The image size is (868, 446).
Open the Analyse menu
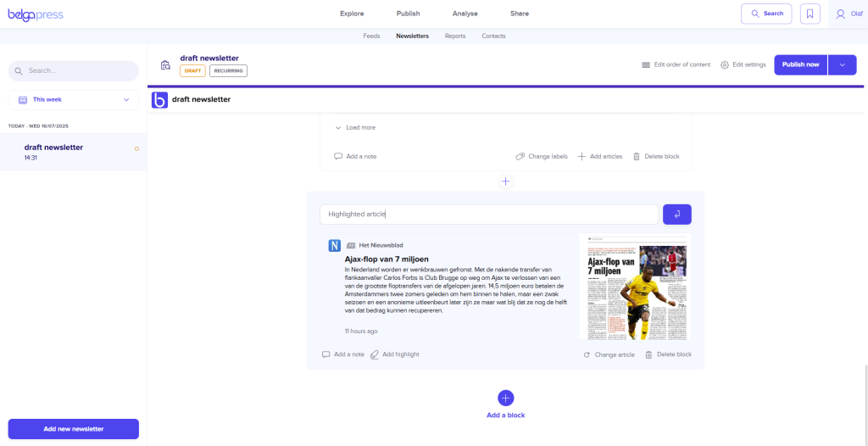point(465,14)
